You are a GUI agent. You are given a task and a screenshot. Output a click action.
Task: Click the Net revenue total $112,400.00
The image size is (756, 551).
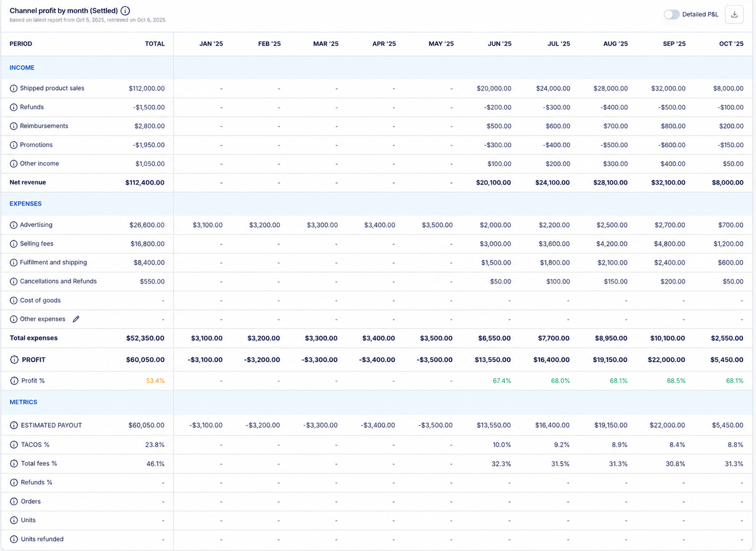pyautogui.click(x=145, y=183)
